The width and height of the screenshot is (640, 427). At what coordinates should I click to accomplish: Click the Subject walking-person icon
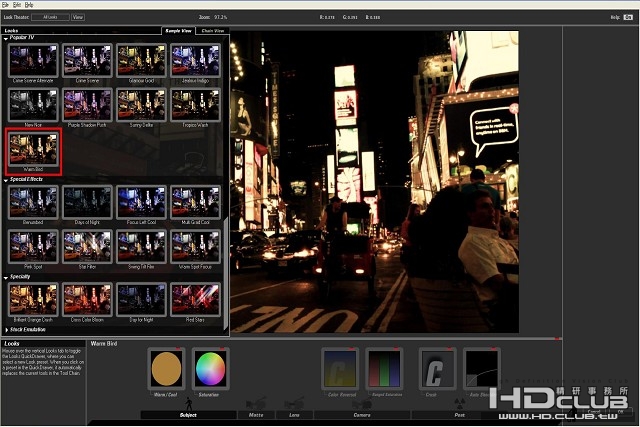[x=188, y=404]
